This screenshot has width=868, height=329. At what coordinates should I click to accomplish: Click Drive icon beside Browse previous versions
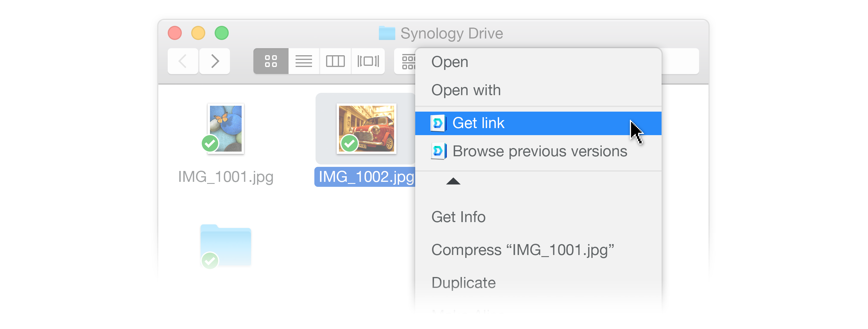438,151
